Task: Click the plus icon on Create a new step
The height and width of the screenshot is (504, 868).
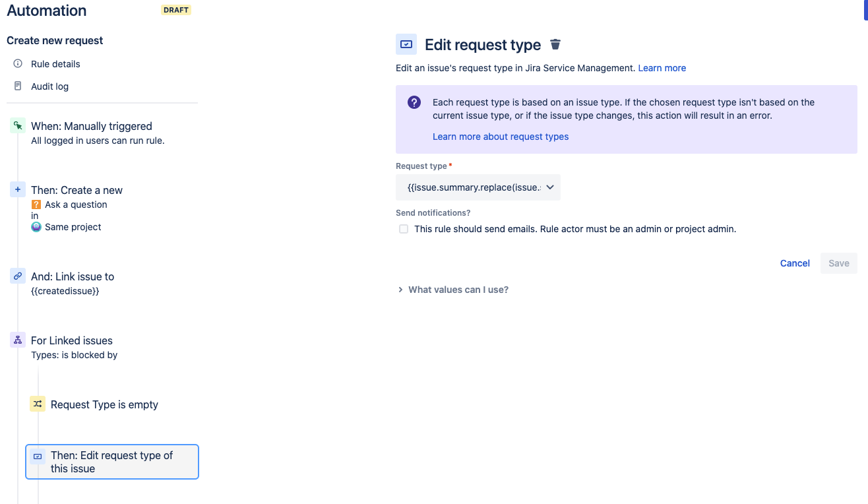Action: (17, 189)
